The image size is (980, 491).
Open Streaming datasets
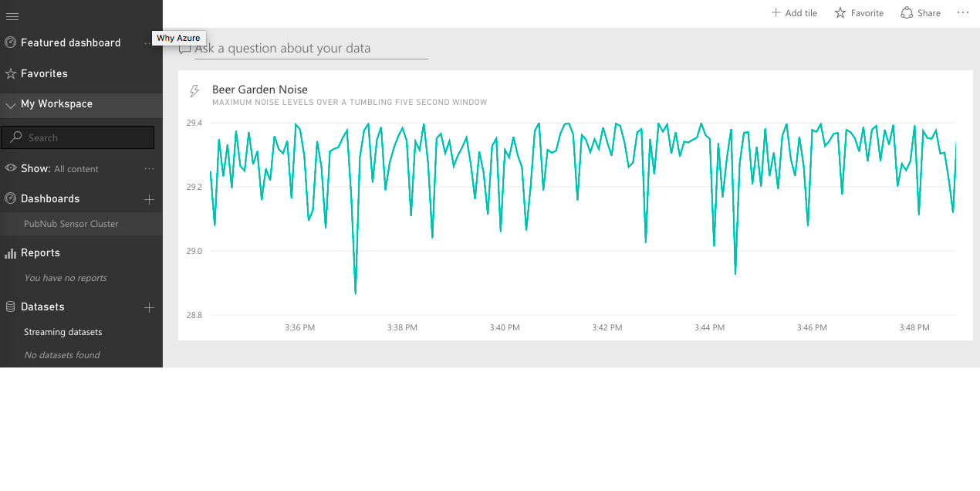click(x=63, y=331)
